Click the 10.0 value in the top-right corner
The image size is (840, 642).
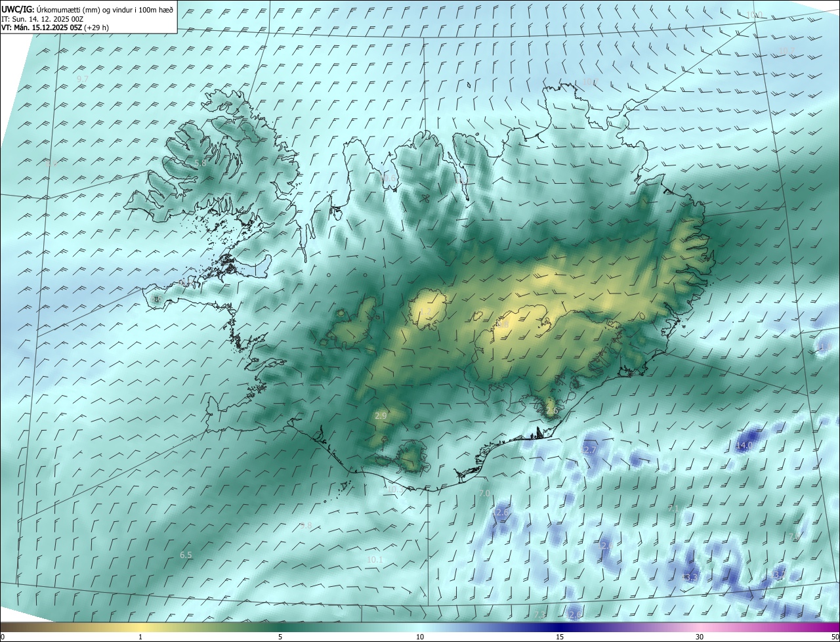point(755,15)
